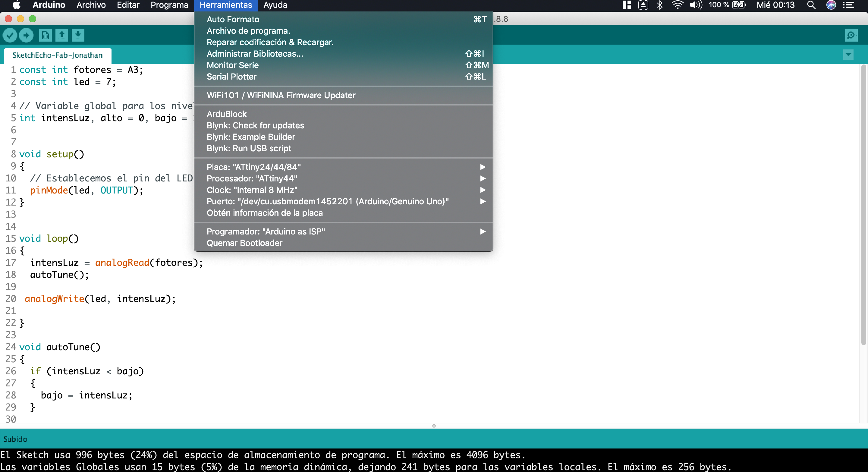Click the Save sketch down-arrow icon
This screenshot has width=868, height=472.
(x=78, y=35)
